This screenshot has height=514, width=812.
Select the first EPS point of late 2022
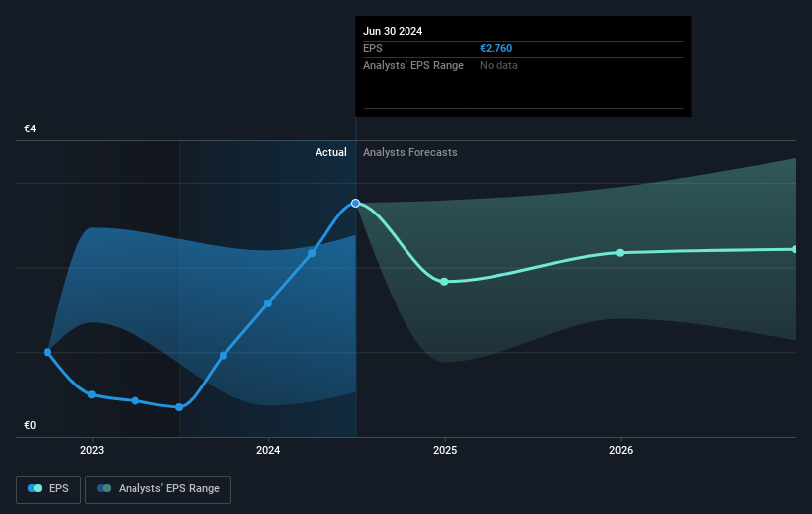click(x=47, y=352)
